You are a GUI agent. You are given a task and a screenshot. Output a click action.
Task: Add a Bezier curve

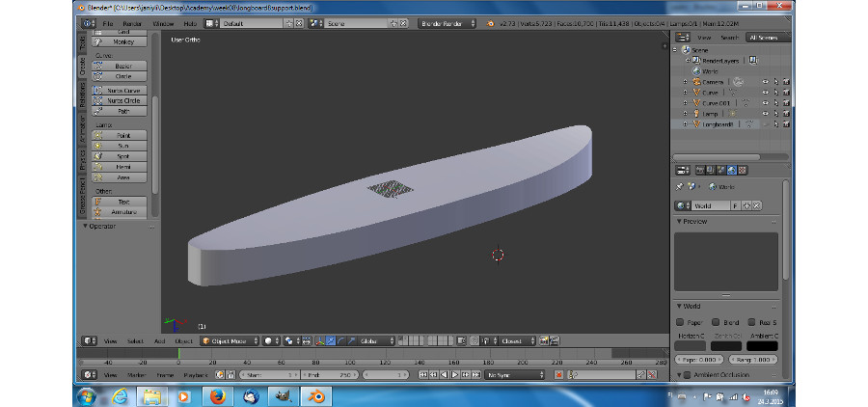(x=120, y=66)
